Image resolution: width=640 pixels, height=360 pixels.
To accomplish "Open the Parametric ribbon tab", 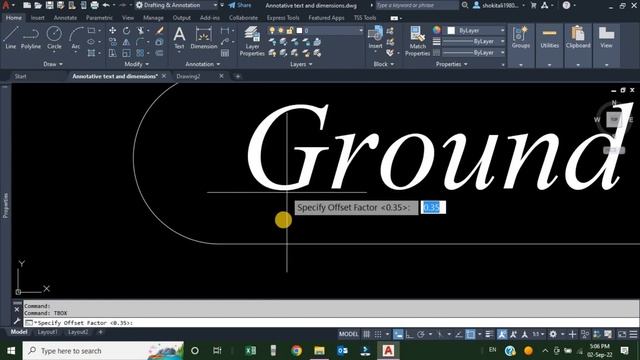I will click(x=99, y=18).
